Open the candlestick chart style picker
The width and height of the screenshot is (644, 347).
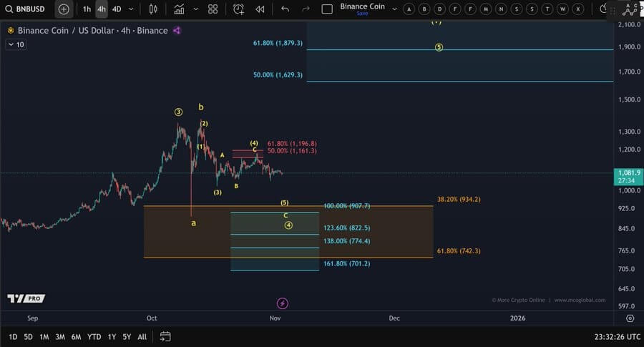coord(153,9)
